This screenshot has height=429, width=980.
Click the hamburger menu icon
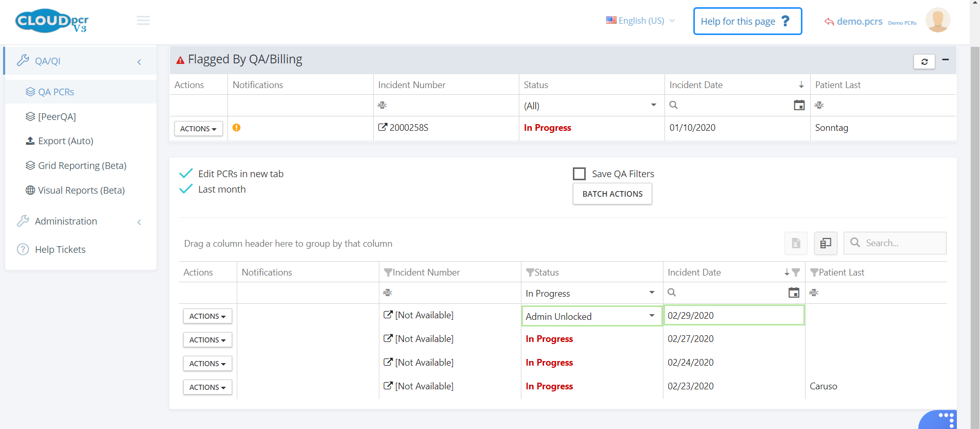click(x=143, y=21)
